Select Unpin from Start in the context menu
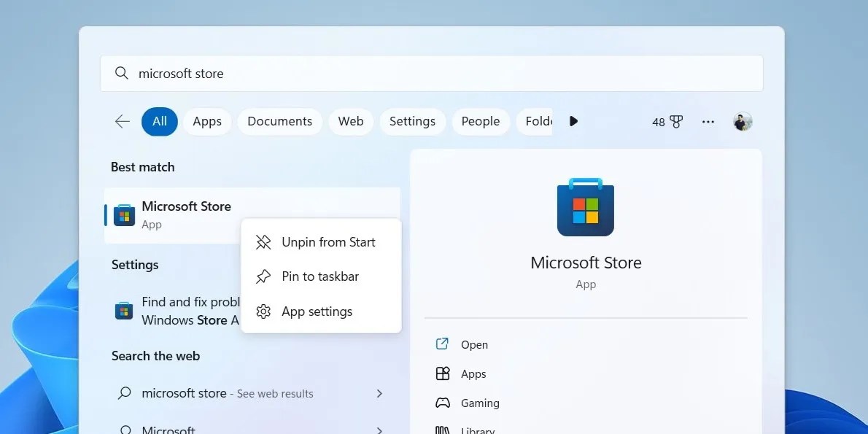Screen dimensions: 868x434 point(328,241)
